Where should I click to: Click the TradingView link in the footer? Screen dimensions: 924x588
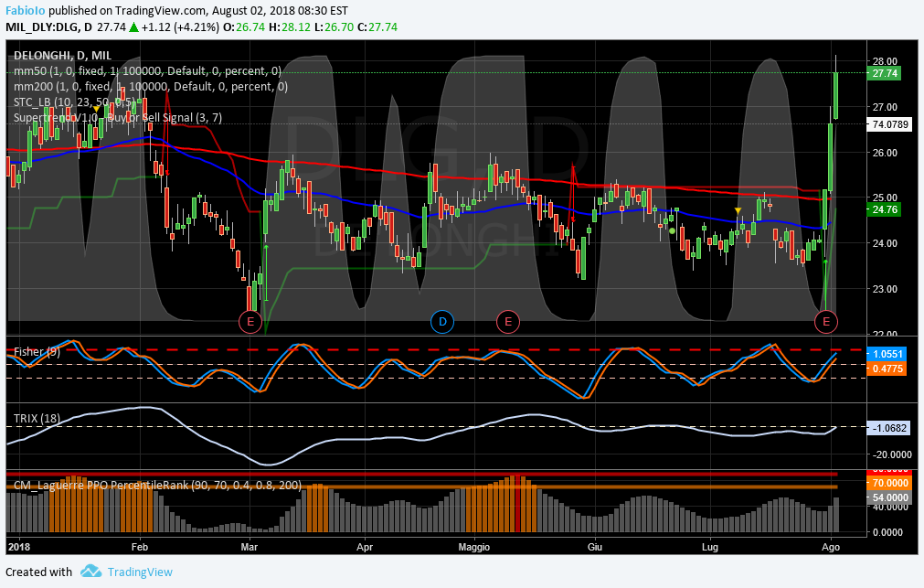click(x=140, y=572)
